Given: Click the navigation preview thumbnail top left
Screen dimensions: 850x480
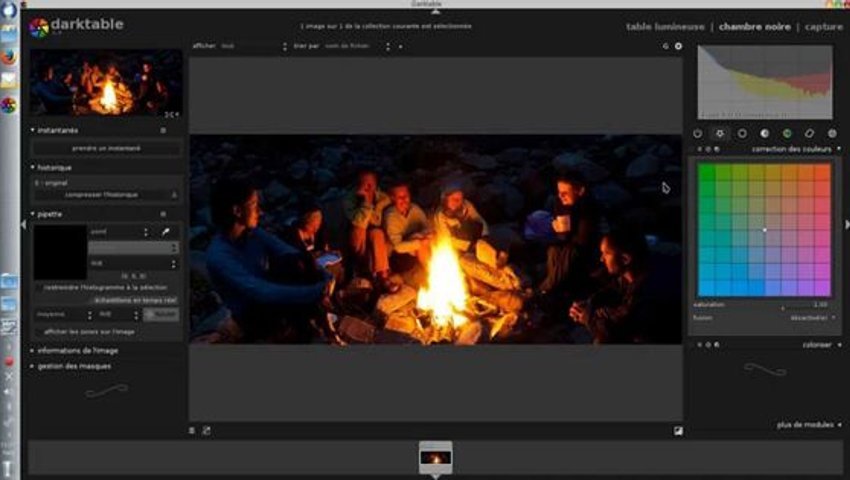Looking at the screenshot, I should pyautogui.click(x=106, y=83).
